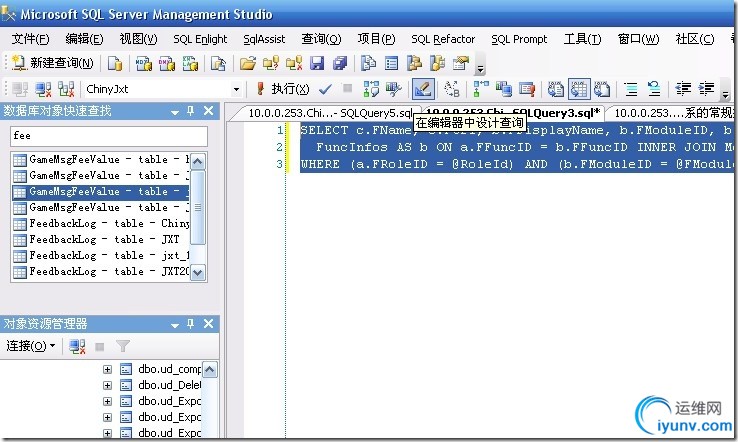Open a new XMLA query
Screen dimensions: 738x442
point(190,63)
